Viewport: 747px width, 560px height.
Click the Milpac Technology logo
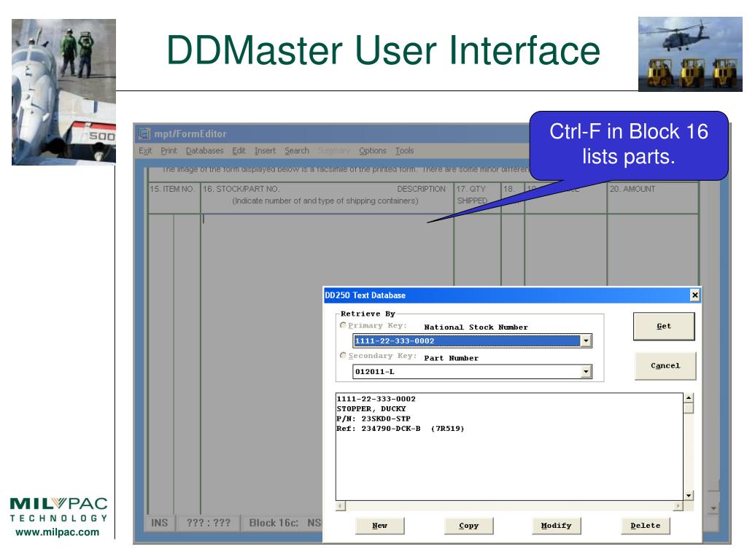(58, 510)
